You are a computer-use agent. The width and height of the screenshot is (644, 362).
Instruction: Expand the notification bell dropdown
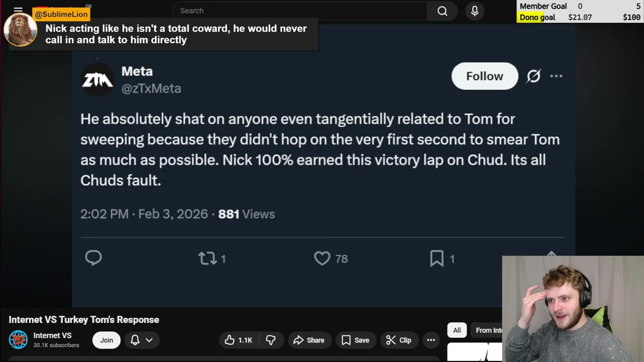click(x=141, y=340)
